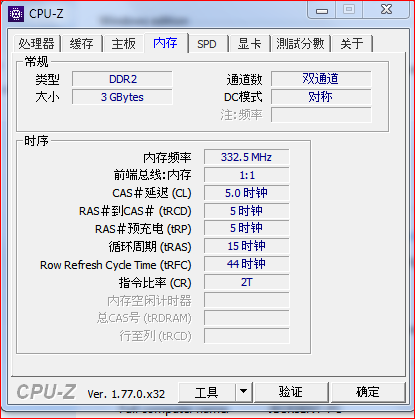Screen dimensions: 415x419
Task: Open the 显卡 tab
Action: (x=249, y=44)
